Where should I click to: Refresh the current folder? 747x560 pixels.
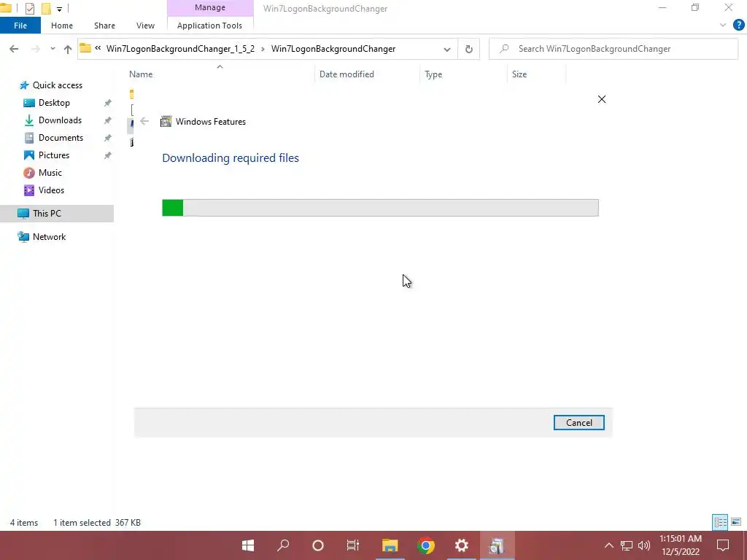pos(469,49)
